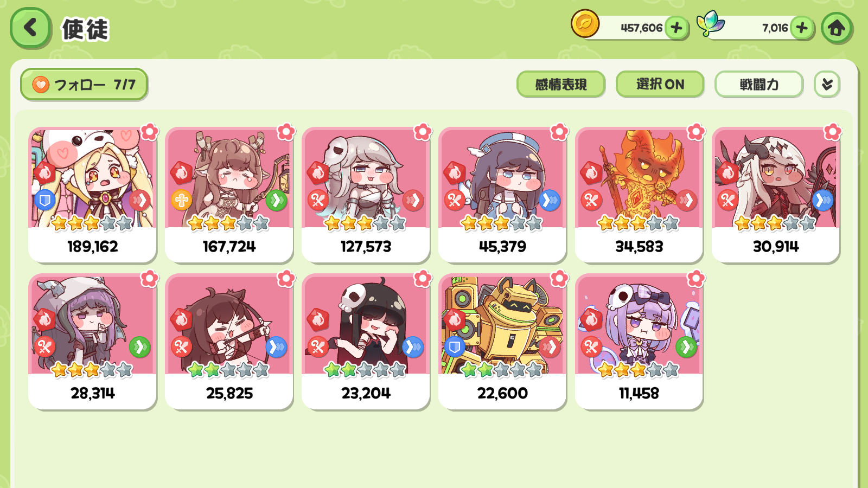Click blue double-arrow icon on 45,379 card
This screenshot has height=488, width=868.
pos(550,201)
